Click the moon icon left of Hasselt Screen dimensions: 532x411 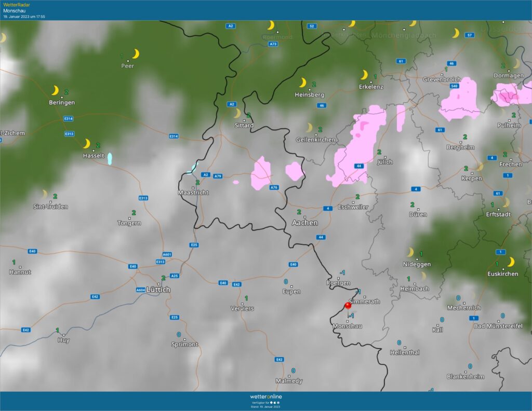(87, 144)
